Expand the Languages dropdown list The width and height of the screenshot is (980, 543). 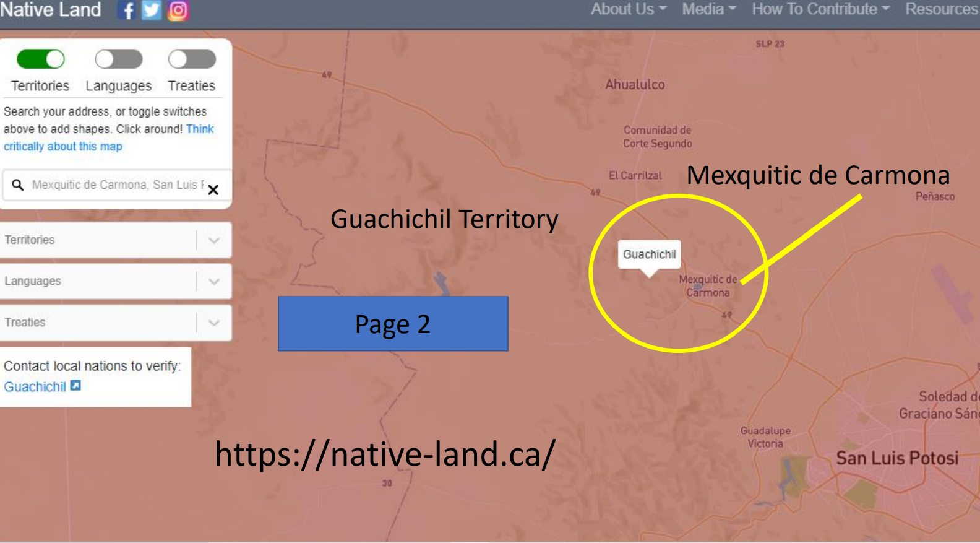(x=214, y=282)
